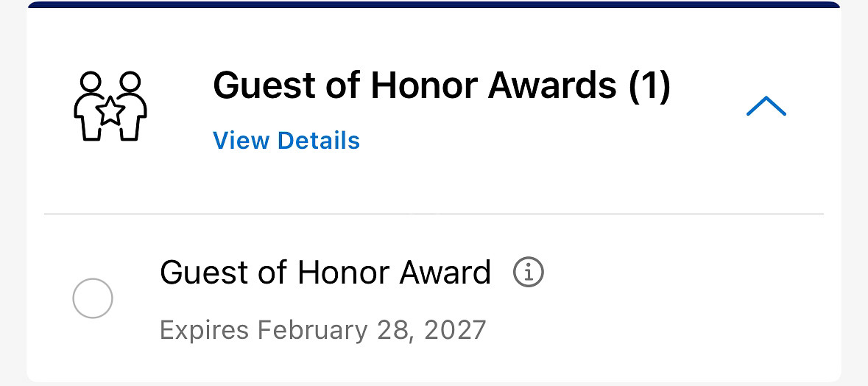This screenshot has width=868, height=386.
Task: Click the dark blue bar atop the card
Action: (x=434, y=4)
